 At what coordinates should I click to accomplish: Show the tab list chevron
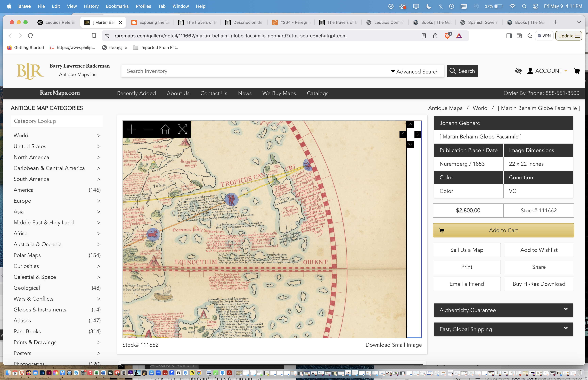click(x=579, y=22)
